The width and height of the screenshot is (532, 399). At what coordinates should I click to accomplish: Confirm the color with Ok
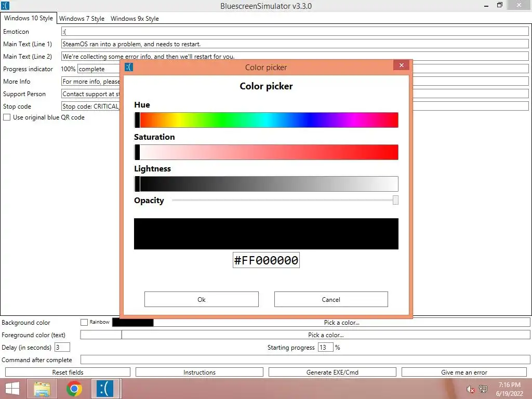tap(202, 299)
